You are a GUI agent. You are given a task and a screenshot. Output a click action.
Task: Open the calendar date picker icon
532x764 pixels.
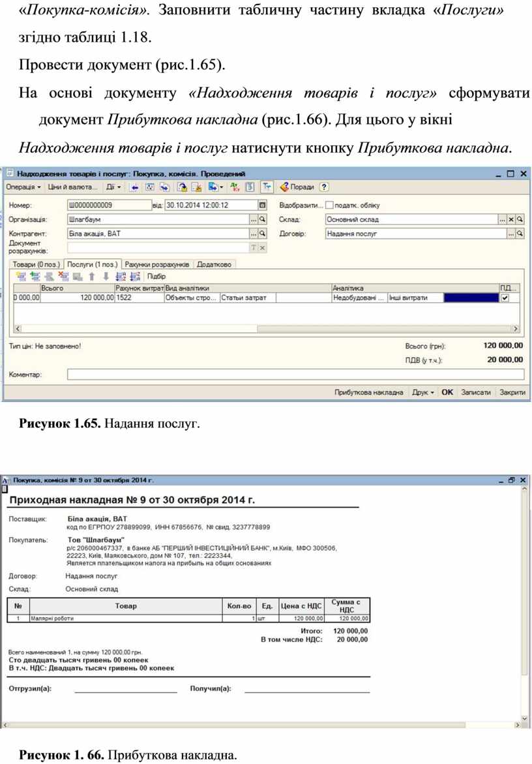coord(262,205)
